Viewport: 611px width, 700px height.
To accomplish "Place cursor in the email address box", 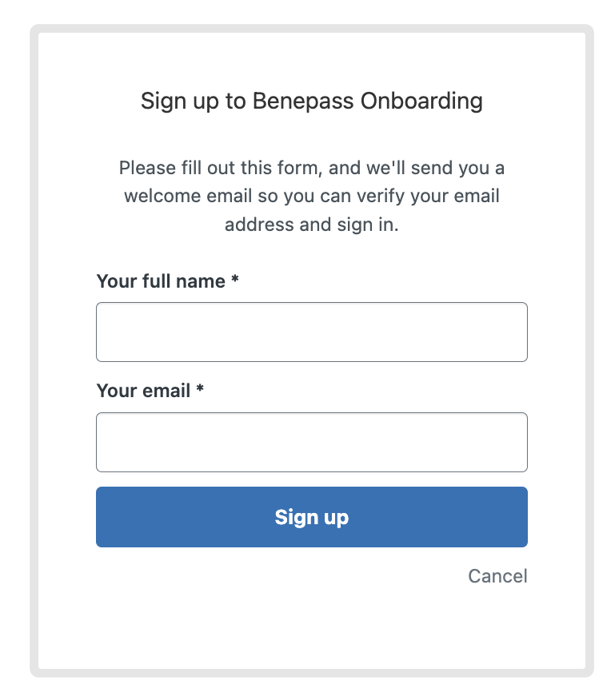I will (311, 442).
